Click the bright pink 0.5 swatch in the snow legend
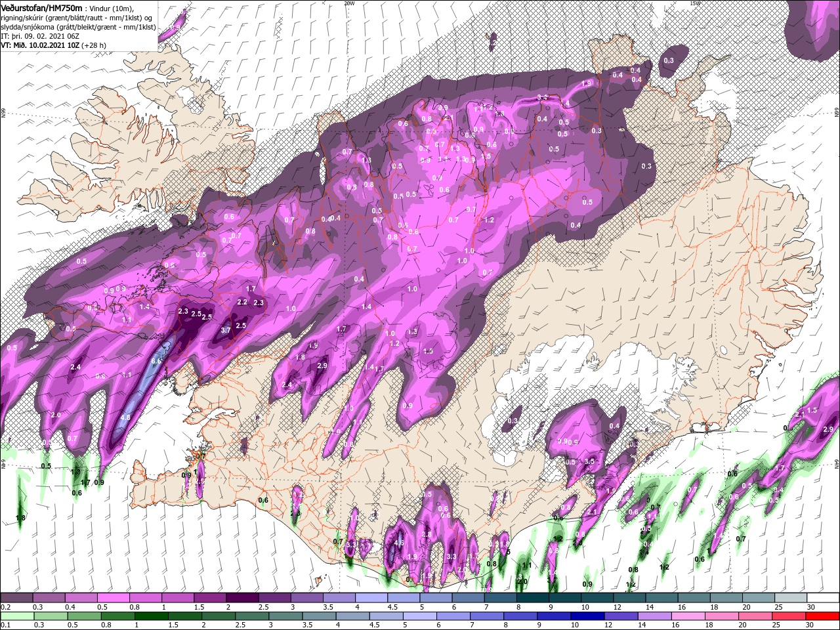The image size is (840, 630). [114, 598]
